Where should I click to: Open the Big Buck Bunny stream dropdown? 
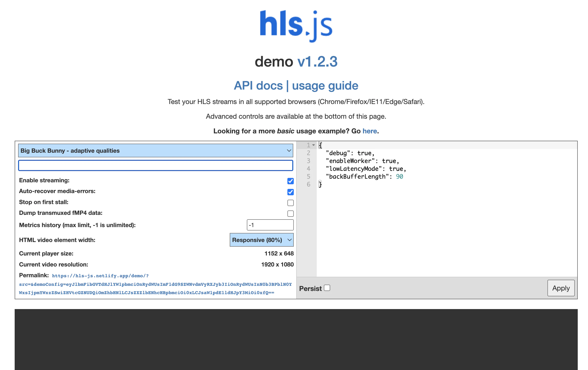point(156,150)
